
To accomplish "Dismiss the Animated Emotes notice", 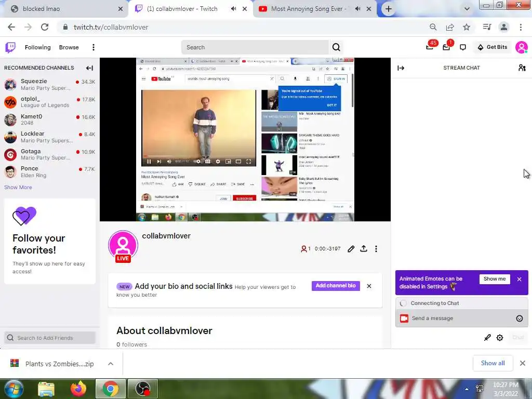I will (x=519, y=279).
